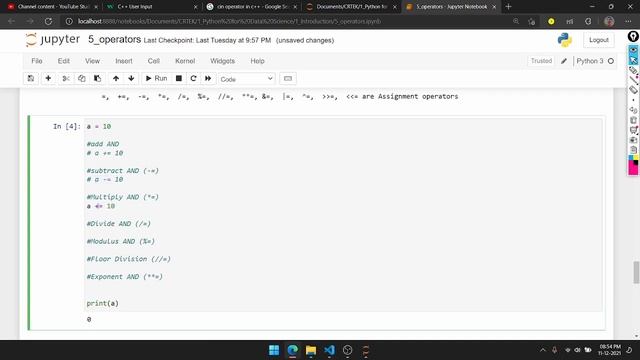Screen dimensions: 640x360
Task: Show hidden system tray icons chevron
Action: (542, 350)
